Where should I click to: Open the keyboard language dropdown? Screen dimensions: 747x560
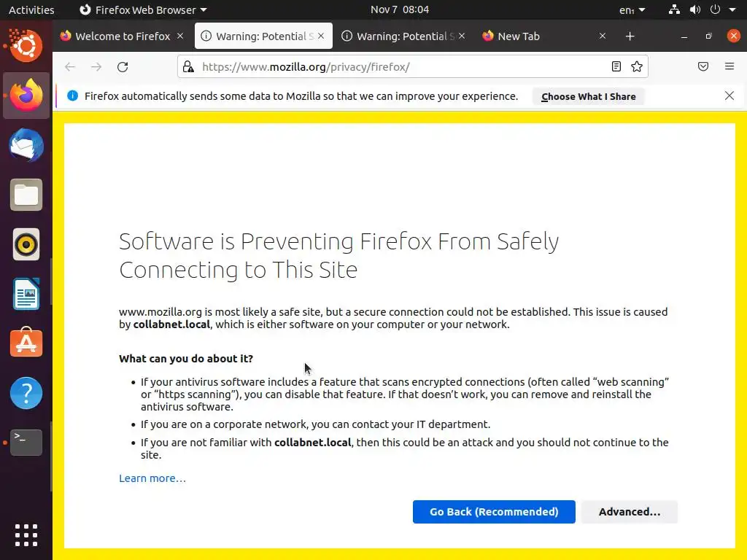pyautogui.click(x=632, y=9)
